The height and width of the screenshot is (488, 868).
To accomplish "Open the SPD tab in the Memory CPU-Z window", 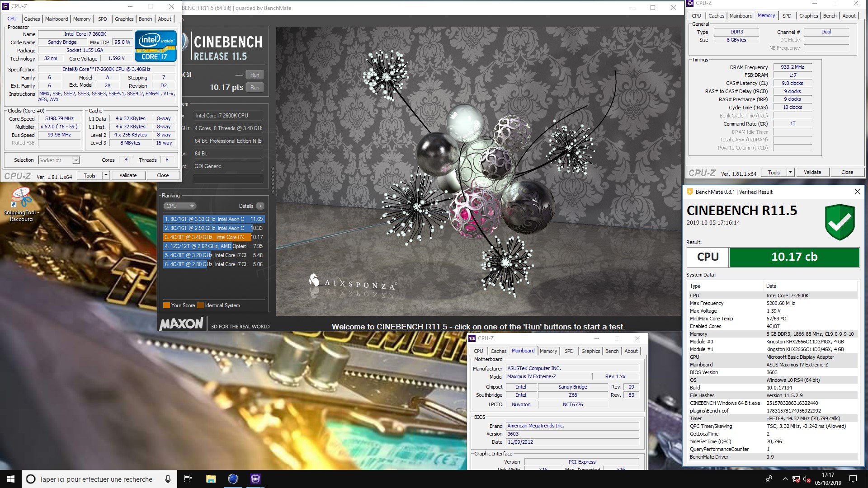I will (x=787, y=16).
